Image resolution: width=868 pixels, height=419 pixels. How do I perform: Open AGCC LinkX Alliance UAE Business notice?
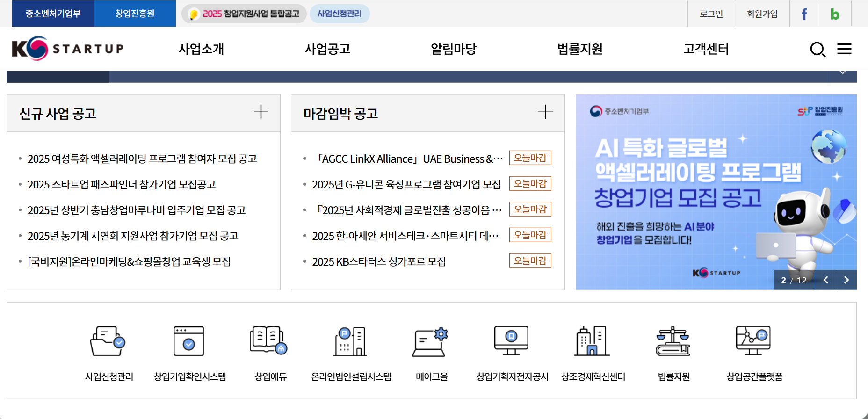coord(407,159)
